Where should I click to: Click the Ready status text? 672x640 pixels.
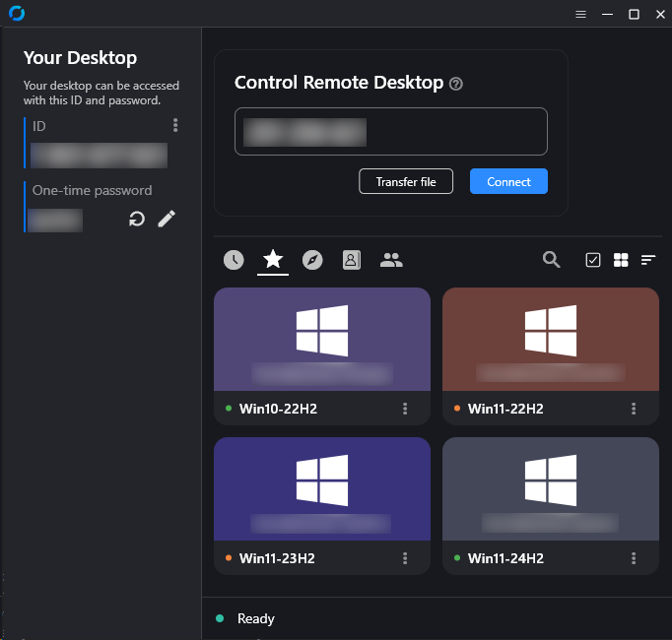click(256, 618)
